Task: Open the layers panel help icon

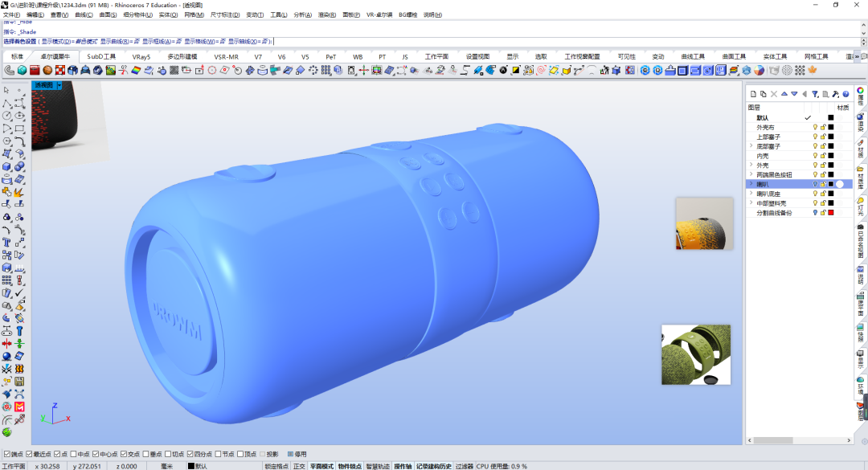Action: pyautogui.click(x=845, y=94)
